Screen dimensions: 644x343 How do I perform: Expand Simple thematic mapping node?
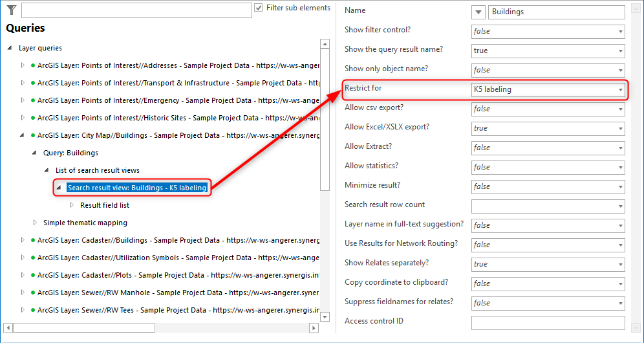pos(35,223)
